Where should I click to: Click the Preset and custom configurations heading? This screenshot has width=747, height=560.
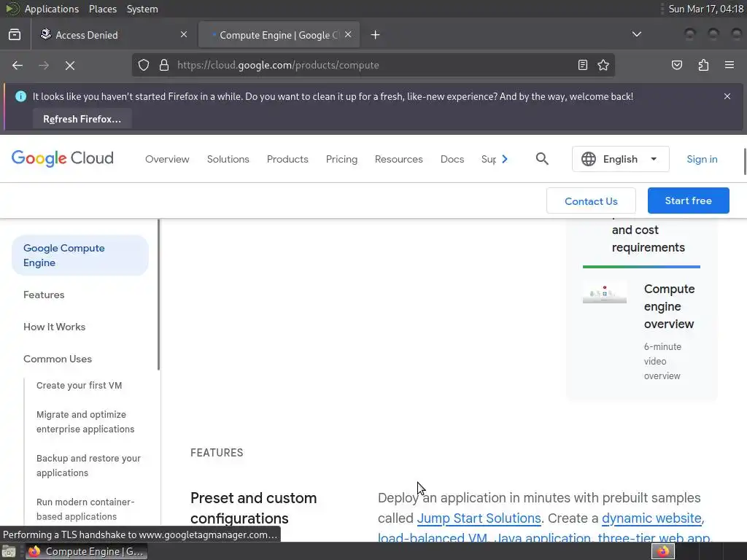point(253,507)
